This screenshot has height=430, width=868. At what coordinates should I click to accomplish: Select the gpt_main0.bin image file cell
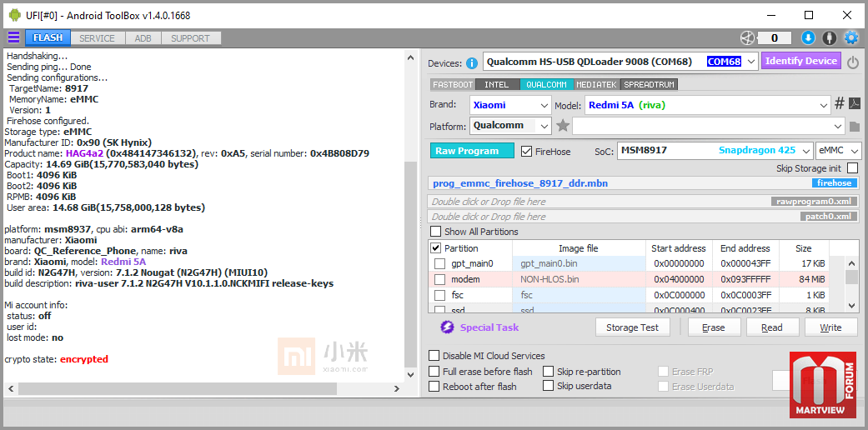[x=579, y=263]
